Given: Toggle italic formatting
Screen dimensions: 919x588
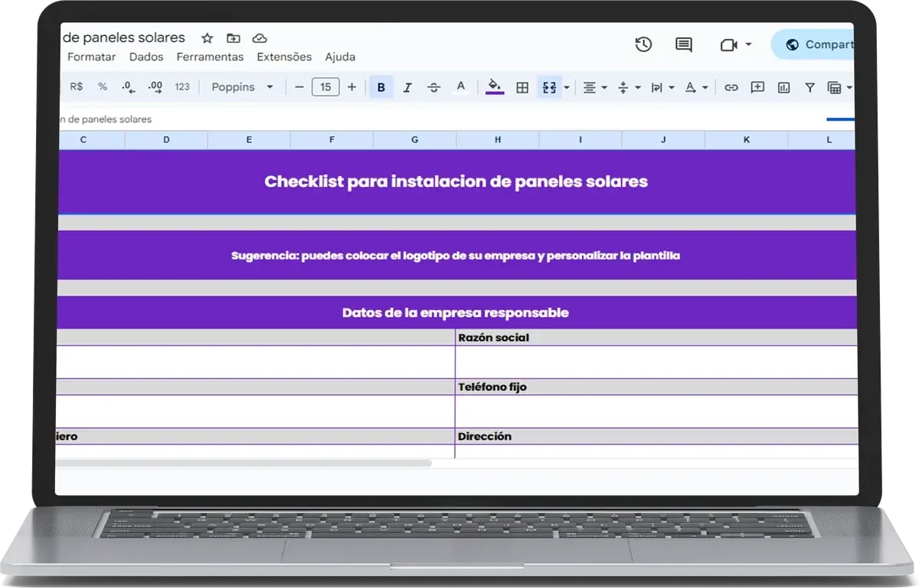Looking at the screenshot, I should tap(407, 87).
